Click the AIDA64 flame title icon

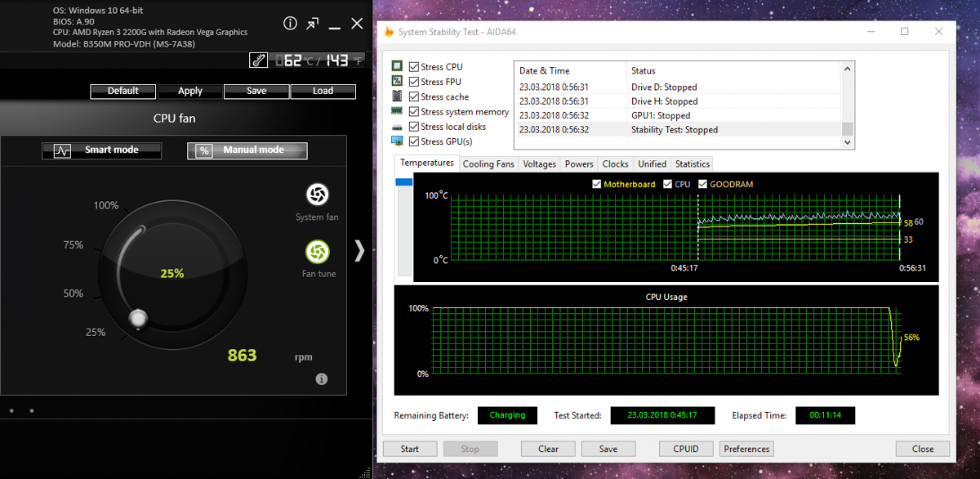click(x=390, y=32)
